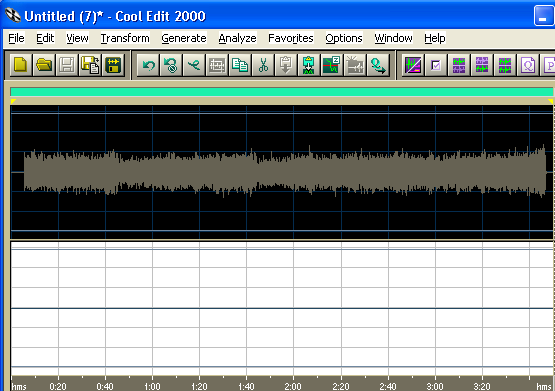The image size is (555, 391).
Task: Click the View menu label
Action: 77,38
